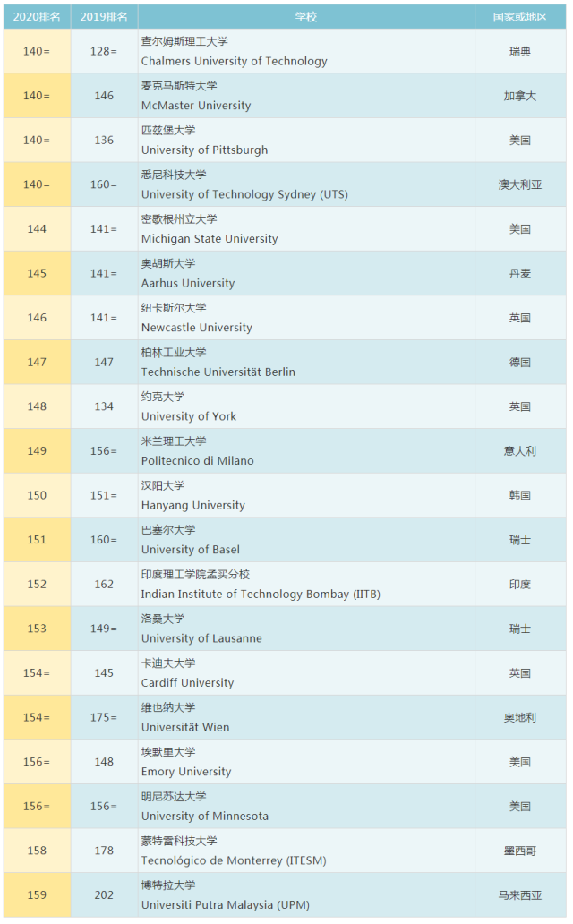Click 明尼苏达大学 Chinese name
Screen dimensions: 573x924
174,797
